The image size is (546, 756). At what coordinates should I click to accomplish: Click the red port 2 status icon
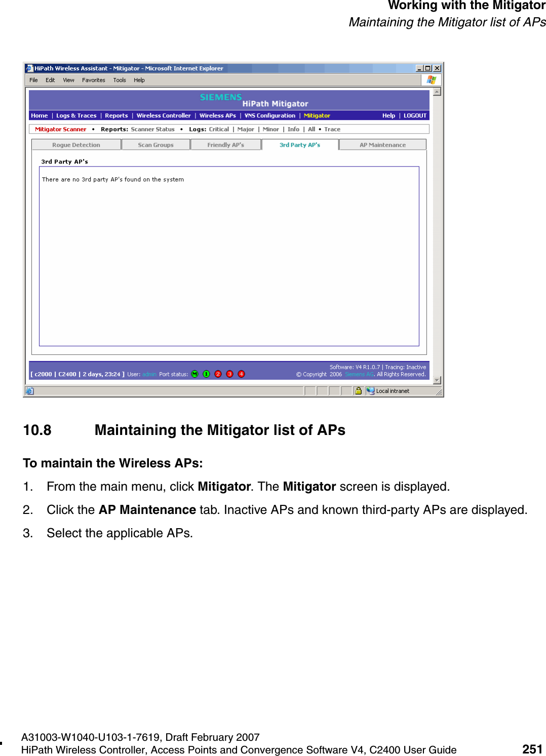point(218,374)
